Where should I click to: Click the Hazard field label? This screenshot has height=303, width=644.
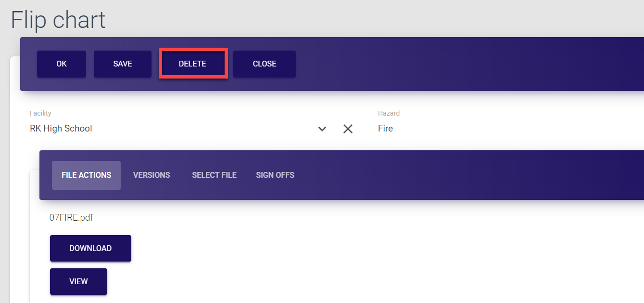click(389, 113)
